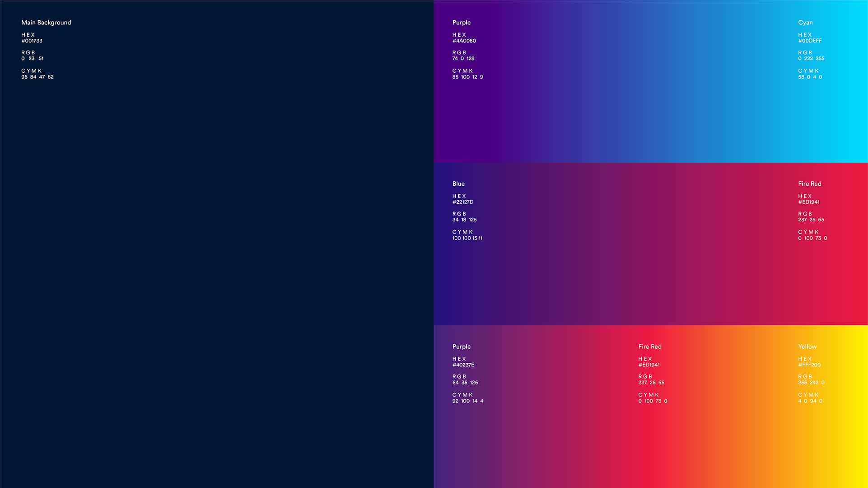Click the RGB label above "0 23 51"
The height and width of the screenshot is (488, 868).
pos(28,52)
